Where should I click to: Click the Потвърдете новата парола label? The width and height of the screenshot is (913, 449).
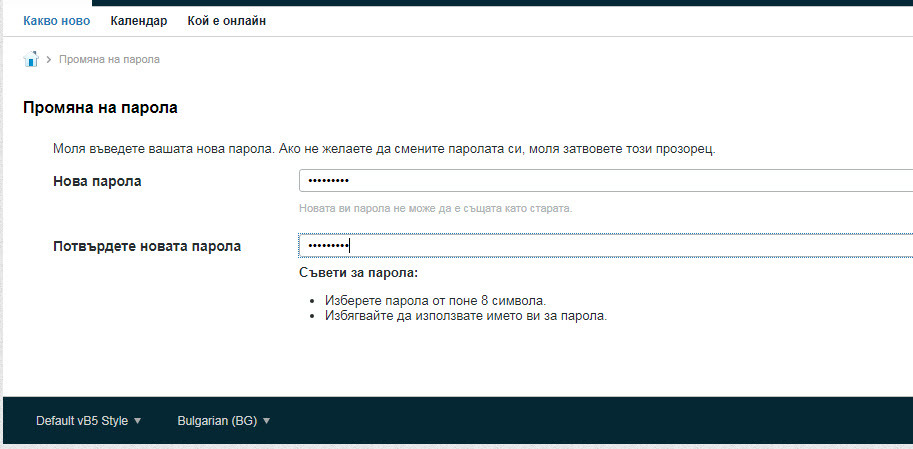pyautogui.click(x=147, y=245)
